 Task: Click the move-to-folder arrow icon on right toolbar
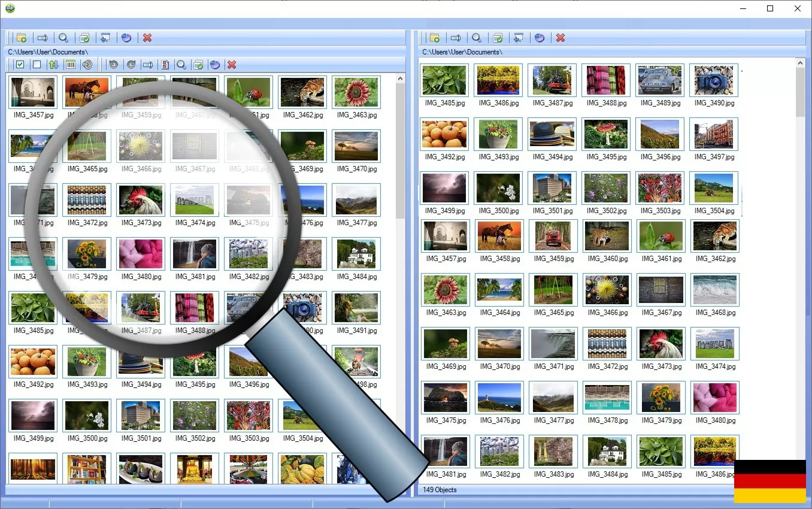[519, 38]
